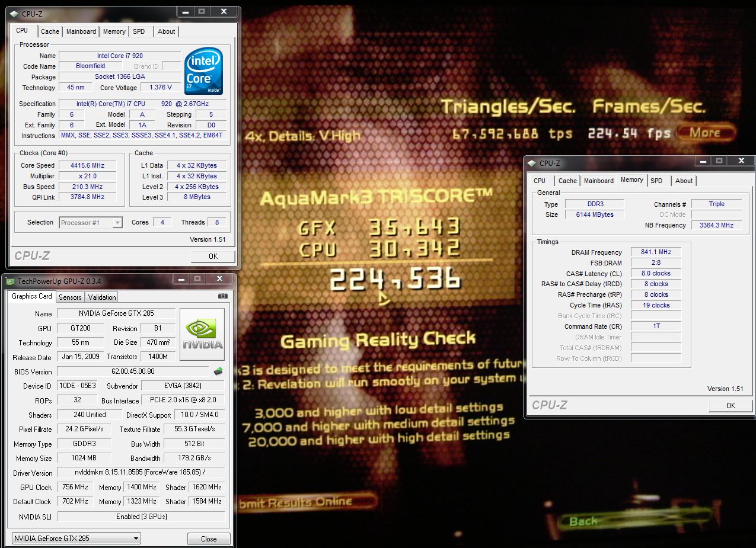Image resolution: width=756 pixels, height=548 pixels.
Task: Click the DRAM Frequency value 841.1 MHz
Action: pos(656,252)
